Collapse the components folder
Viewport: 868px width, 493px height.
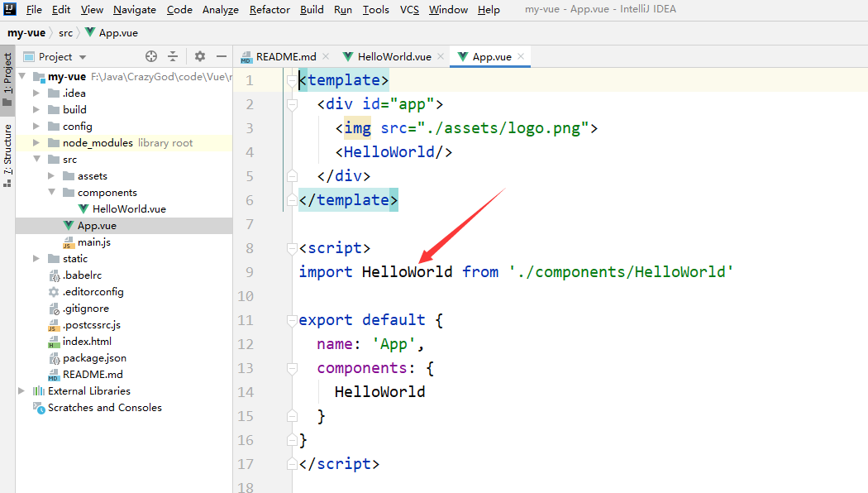(x=52, y=192)
